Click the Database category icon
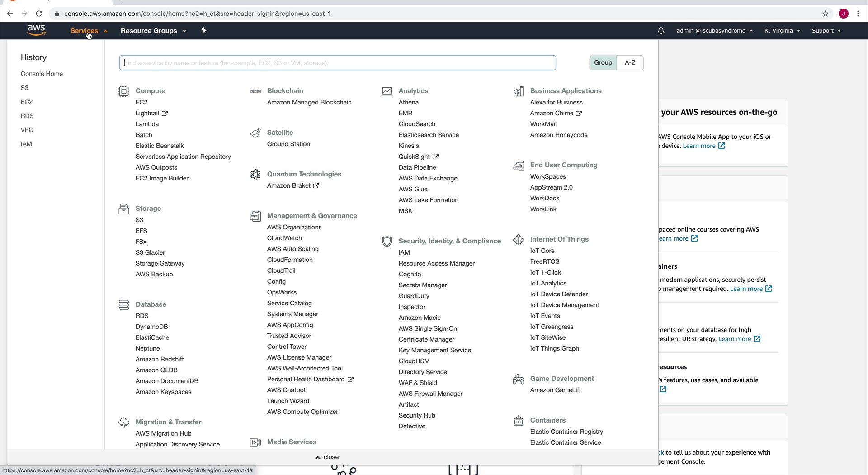This screenshot has width=868, height=475. click(x=124, y=305)
